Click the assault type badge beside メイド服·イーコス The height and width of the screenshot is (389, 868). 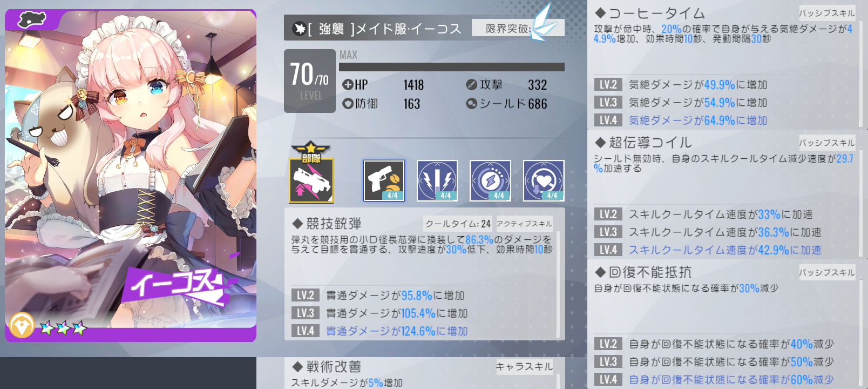tap(299, 29)
